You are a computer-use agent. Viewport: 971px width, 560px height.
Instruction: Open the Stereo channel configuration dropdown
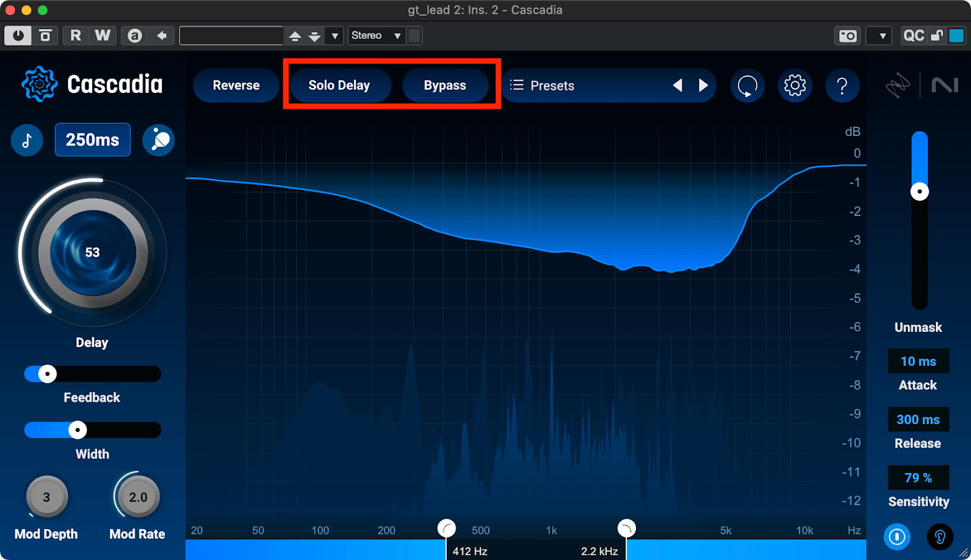[x=376, y=36]
